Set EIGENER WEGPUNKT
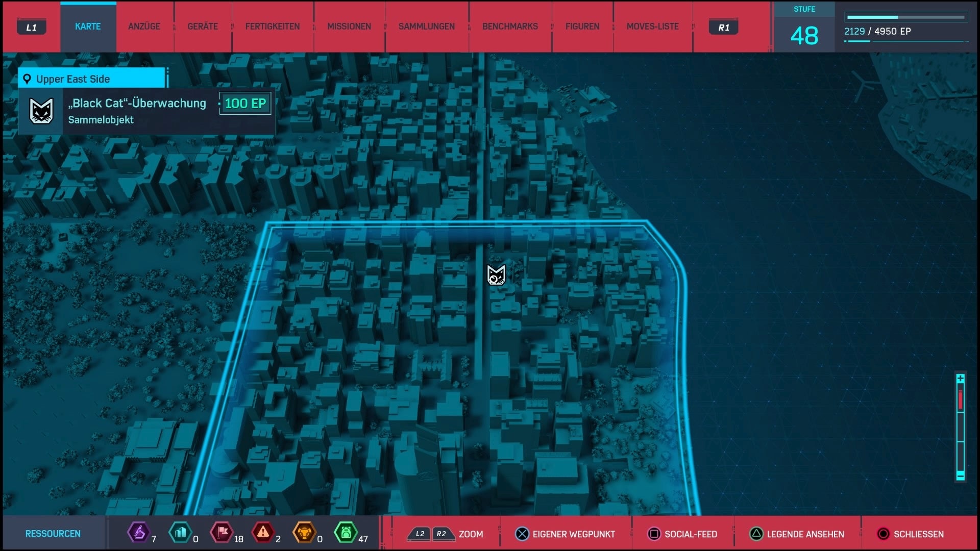Image resolution: width=980 pixels, height=551 pixels. click(574, 534)
